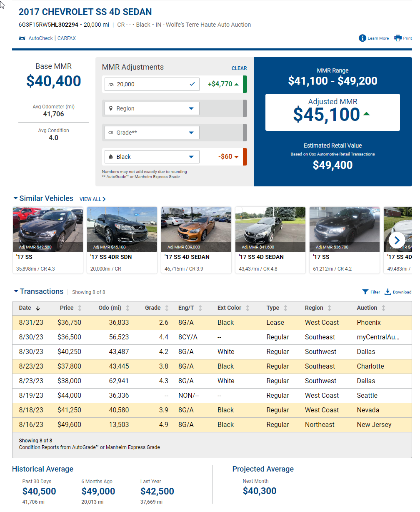Click the Print icon
420x512 pixels.
(398, 38)
